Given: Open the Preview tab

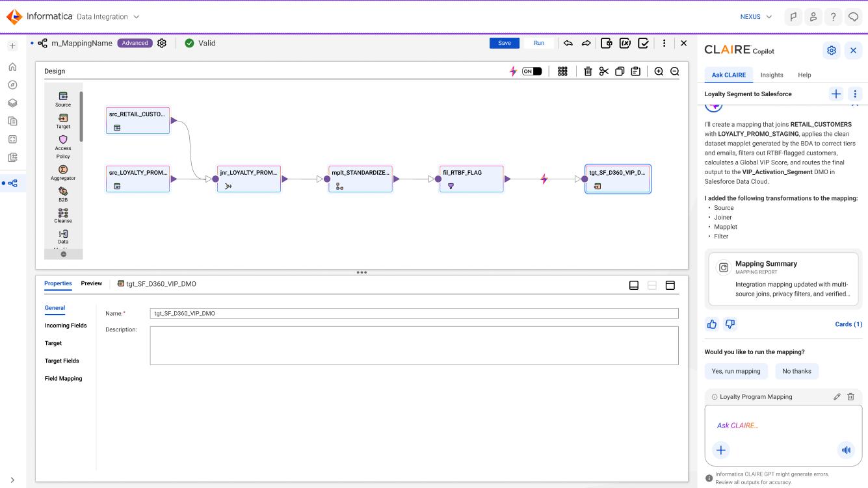Looking at the screenshot, I should pos(92,283).
